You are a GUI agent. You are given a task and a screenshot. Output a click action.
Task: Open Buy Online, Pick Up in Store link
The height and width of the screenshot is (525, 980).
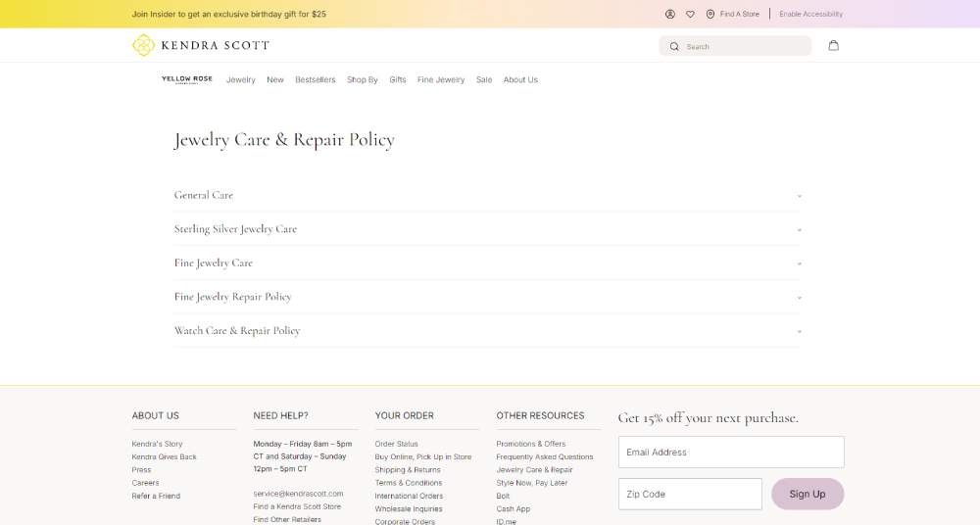[423, 456]
